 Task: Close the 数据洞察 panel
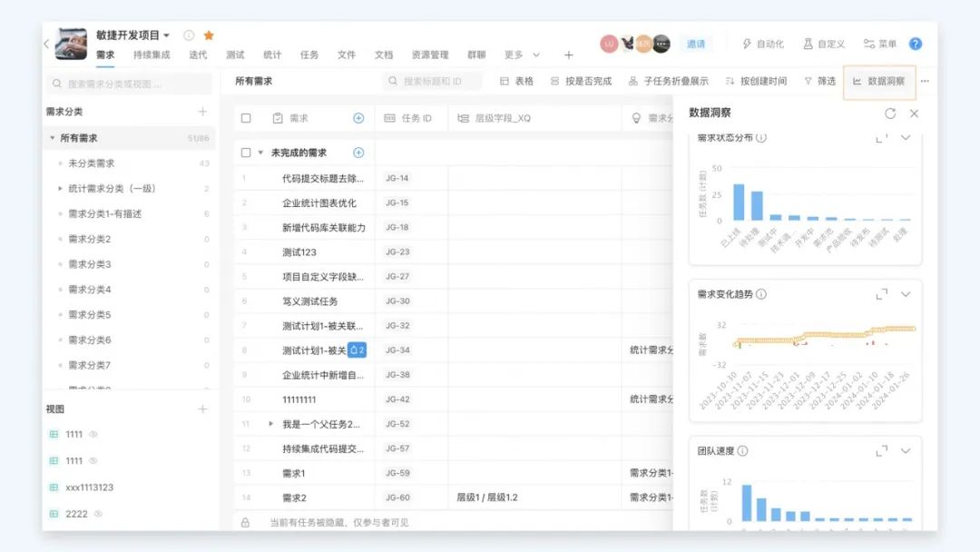tap(914, 113)
